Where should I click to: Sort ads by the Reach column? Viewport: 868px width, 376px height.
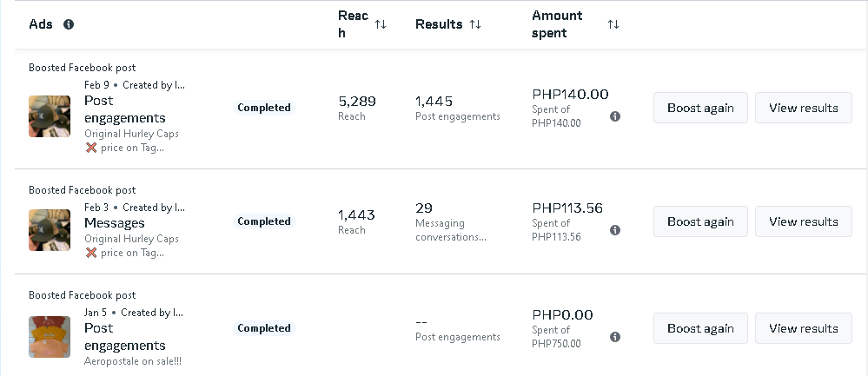click(x=381, y=24)
